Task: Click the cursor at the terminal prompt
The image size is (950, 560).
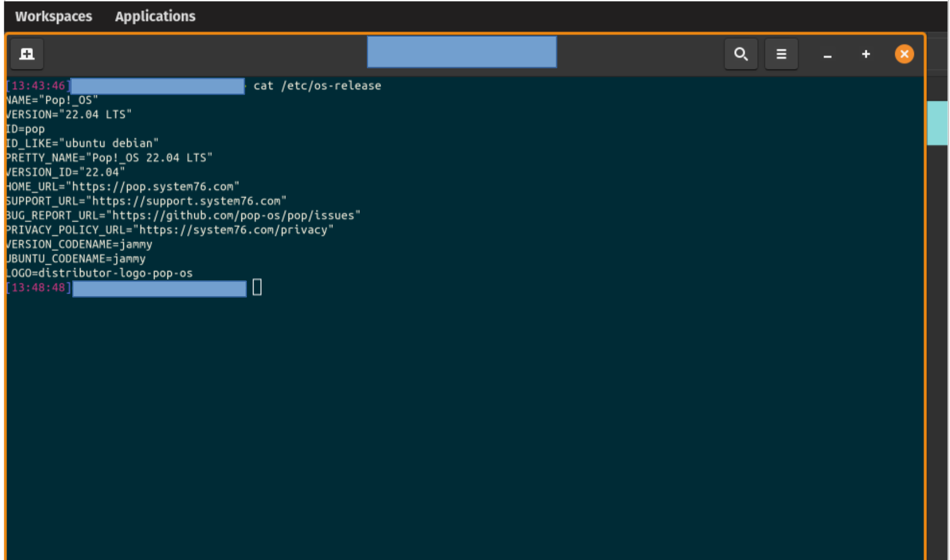Action: click(257, 287)
